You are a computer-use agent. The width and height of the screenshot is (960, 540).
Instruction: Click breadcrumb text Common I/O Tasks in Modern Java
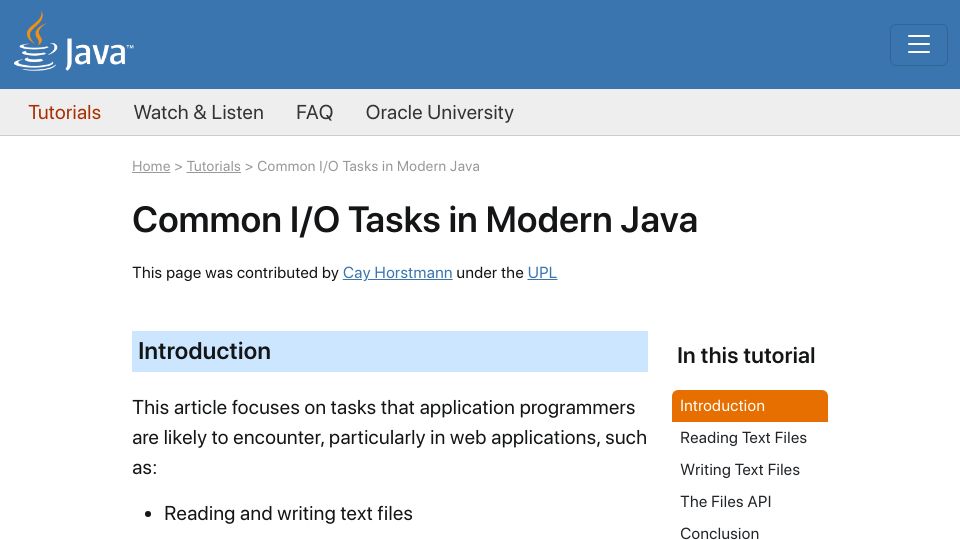coord(368,167)
